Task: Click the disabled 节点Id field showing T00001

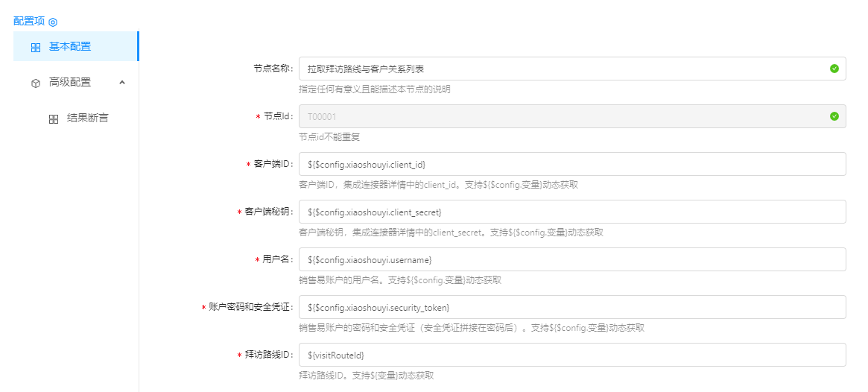Action: pyautogui.click(x=559, y=116)
